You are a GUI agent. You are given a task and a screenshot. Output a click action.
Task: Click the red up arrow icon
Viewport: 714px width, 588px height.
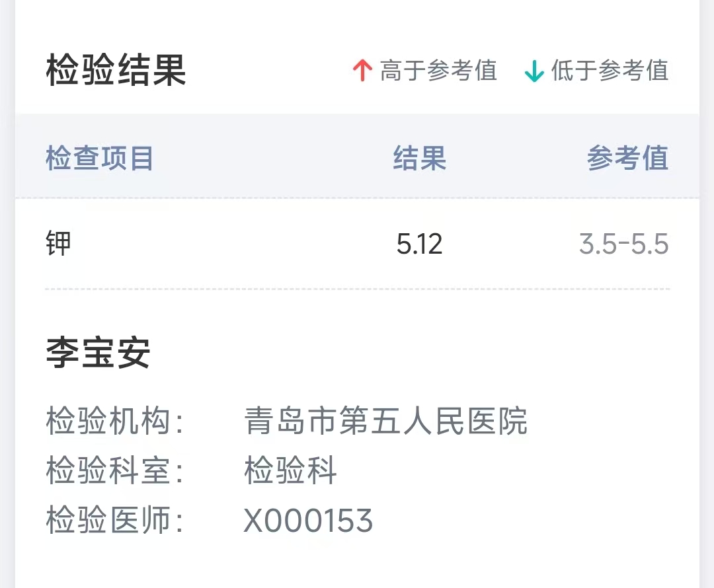(x=362, y=71)
